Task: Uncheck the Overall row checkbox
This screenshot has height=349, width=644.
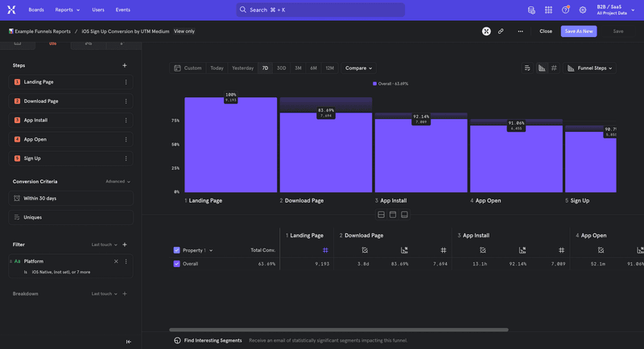Action: (x=177, y=264)
